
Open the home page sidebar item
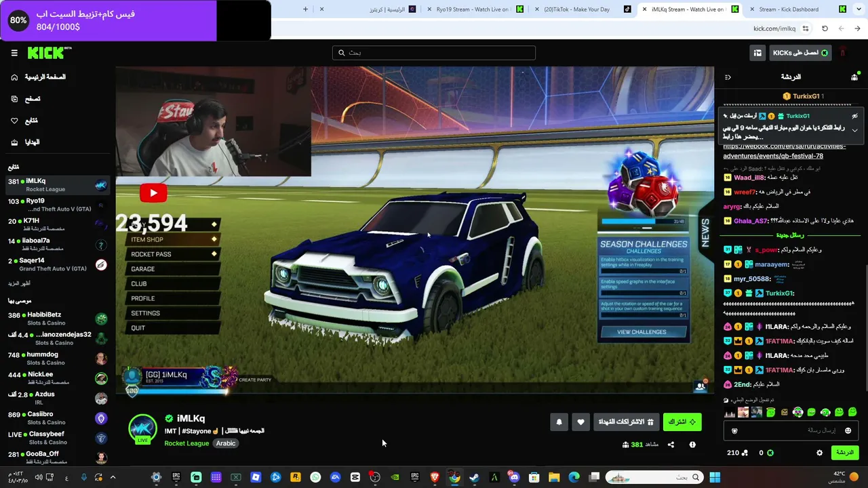39,77
